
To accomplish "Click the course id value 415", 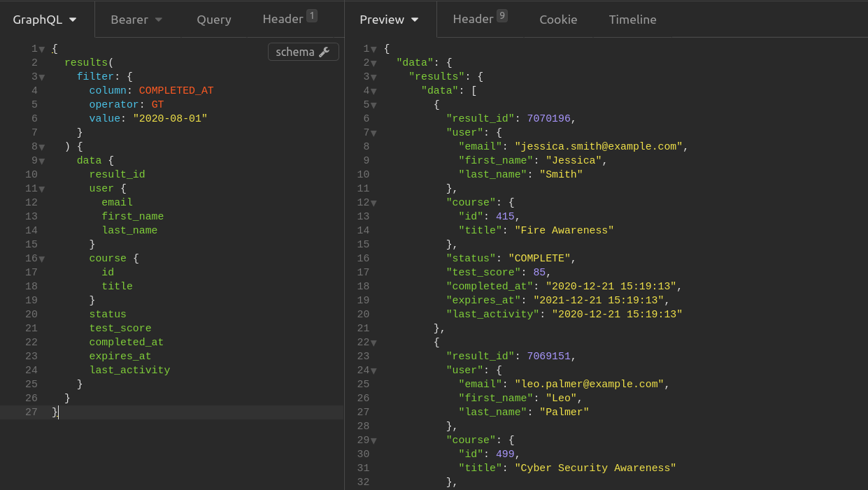I will tap(505, 216).
